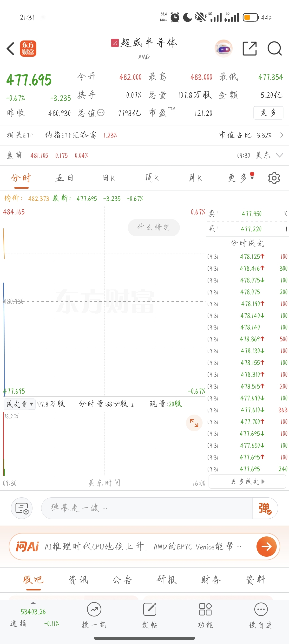Tap the 弹幕走一波 input field
The height and width of the screenshot is (644, 289).
pyautogui.click(x=147, y=508)
